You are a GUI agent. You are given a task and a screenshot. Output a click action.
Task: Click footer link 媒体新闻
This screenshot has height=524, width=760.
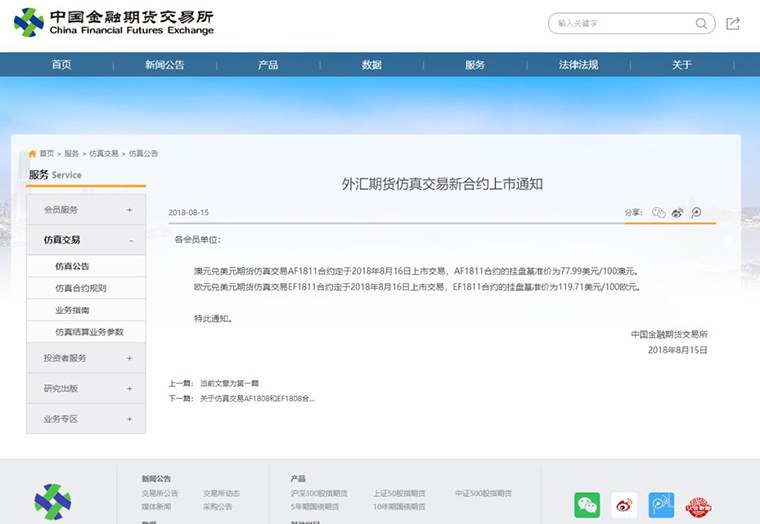click(156, 507)
